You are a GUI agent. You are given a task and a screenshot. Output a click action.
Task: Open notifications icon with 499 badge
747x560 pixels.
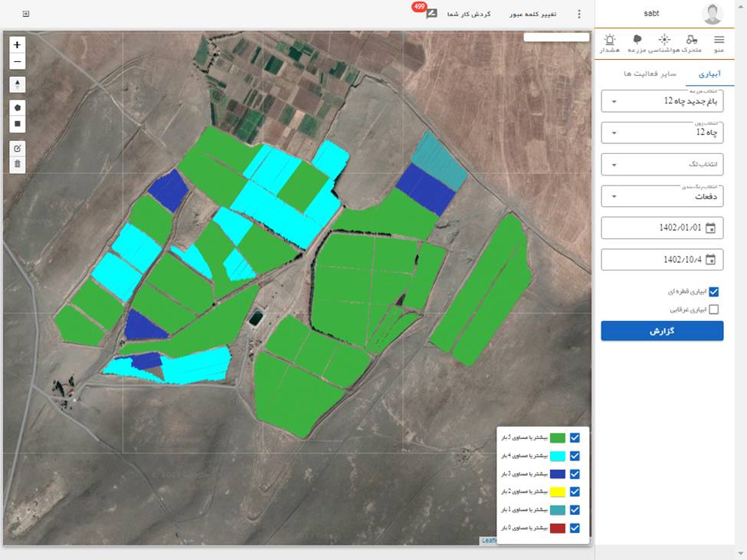click(x=431, y=14)
